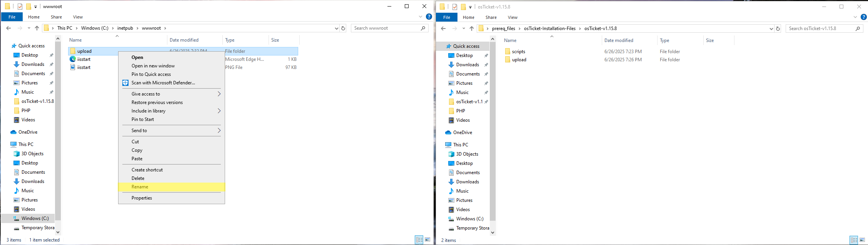This screenshot has width=868, height=245.
Task: Expand the ribbon chevron in wwwroot window
Action: (421, 17)
